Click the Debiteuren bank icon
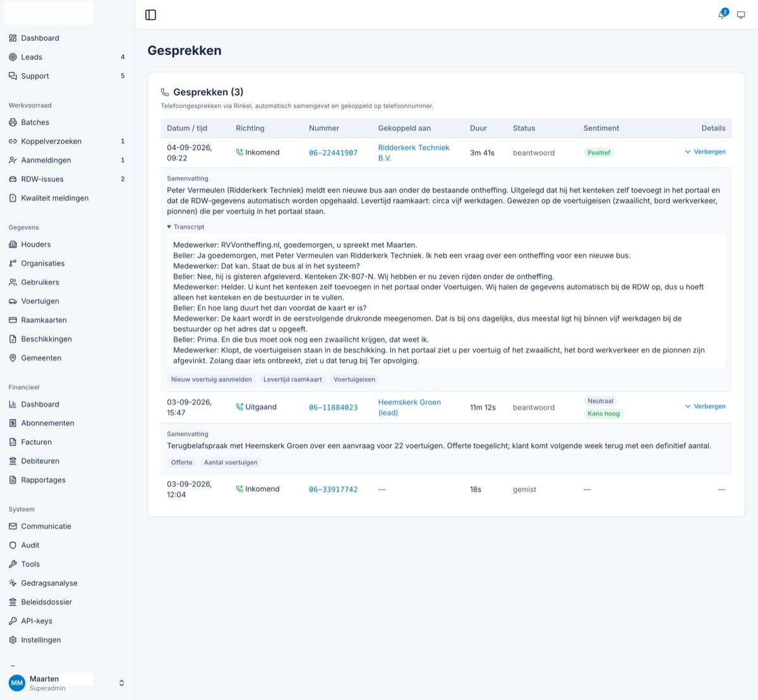Screen dimensions: 758x700 pos(13,461)
